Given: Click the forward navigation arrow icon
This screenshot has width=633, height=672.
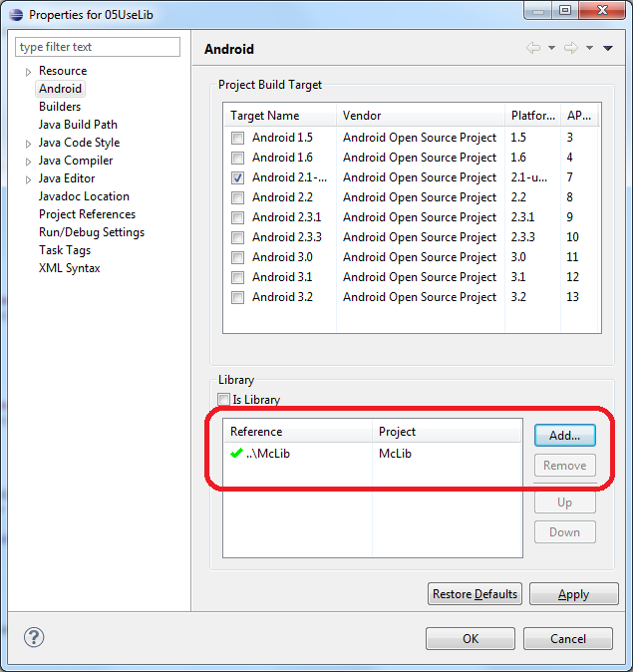Looking at the screenshot, I should (x=571, y=48).
